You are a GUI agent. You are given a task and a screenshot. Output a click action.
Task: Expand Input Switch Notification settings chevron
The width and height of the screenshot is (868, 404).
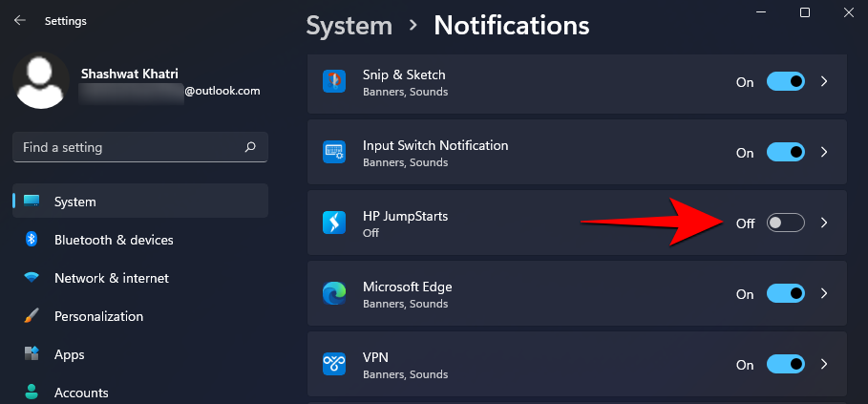point(825,153)
